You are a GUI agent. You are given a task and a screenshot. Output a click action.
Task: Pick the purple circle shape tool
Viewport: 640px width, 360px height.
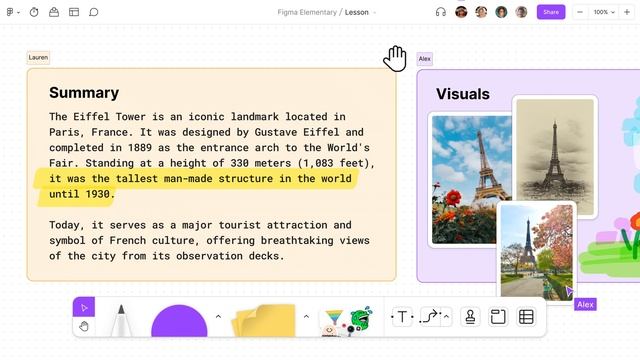tap(179, 321)
